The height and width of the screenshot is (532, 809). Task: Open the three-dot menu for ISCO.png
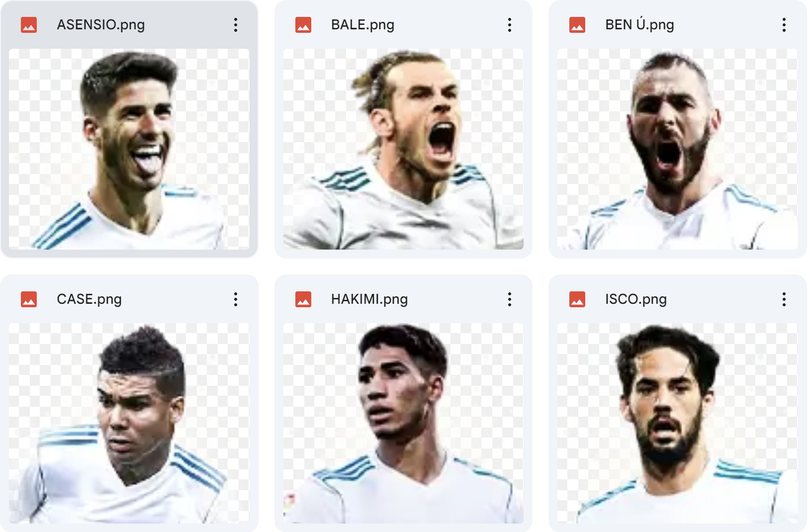(784, 299)
